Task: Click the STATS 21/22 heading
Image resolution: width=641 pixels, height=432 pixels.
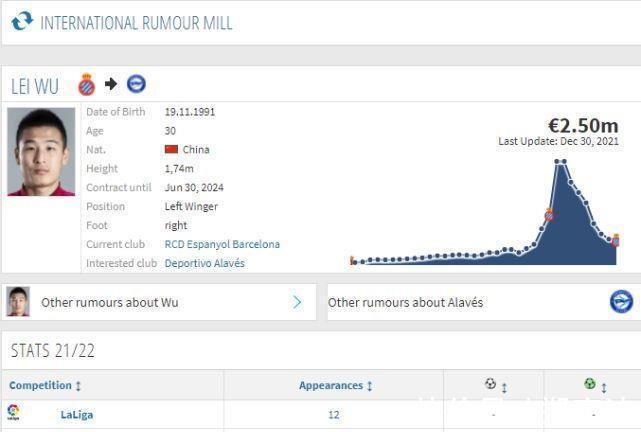Action: [52, 351]
